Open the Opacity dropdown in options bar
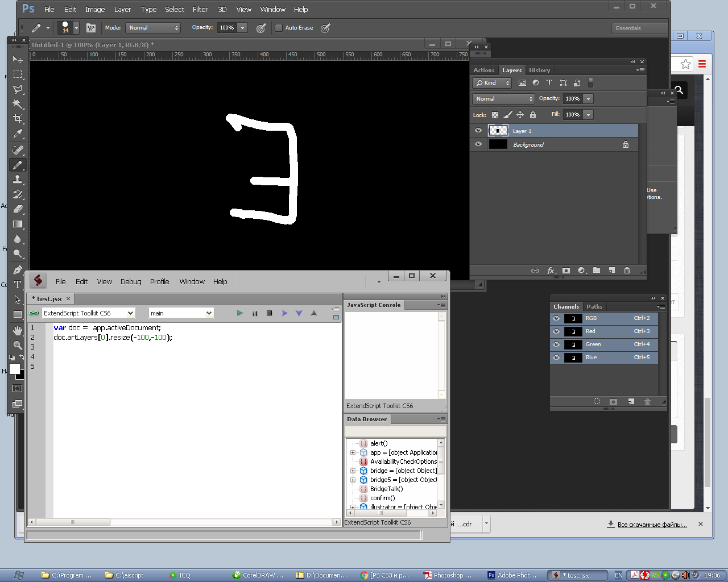The height and width of the screenshot is (582, 728). tap(243, 28)
